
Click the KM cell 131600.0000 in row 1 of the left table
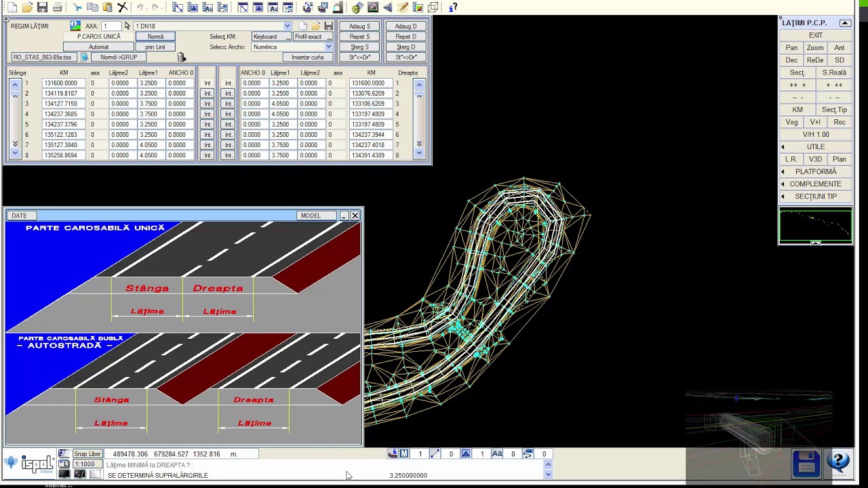tap(64, 83)
